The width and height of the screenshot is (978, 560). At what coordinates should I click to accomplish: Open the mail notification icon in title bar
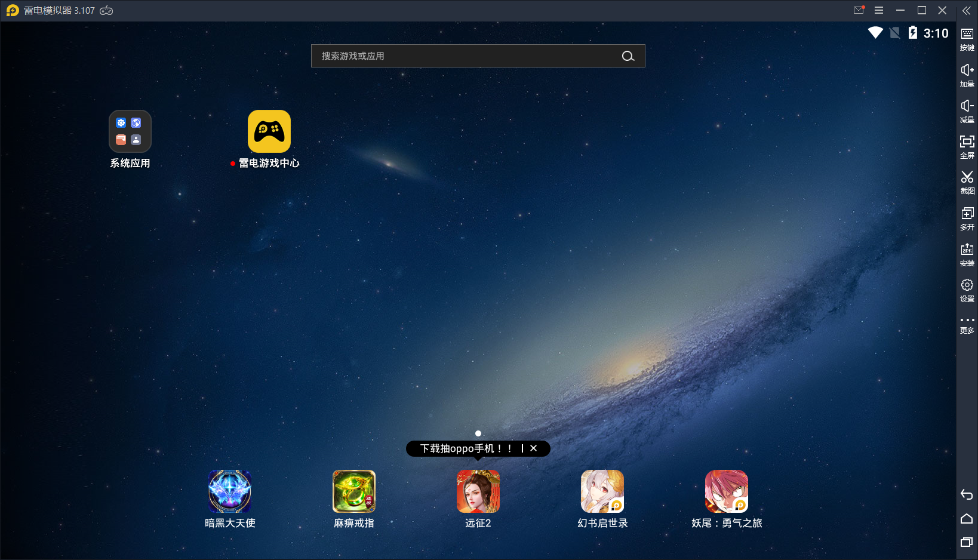[859, 10]
